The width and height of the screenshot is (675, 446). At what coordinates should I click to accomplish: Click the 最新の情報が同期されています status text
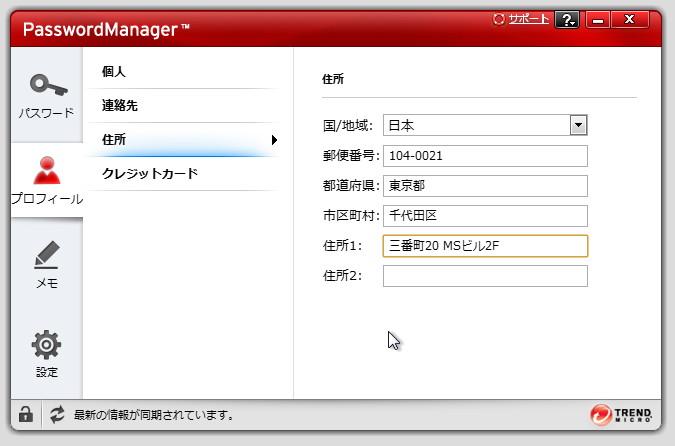pos(154,415)
